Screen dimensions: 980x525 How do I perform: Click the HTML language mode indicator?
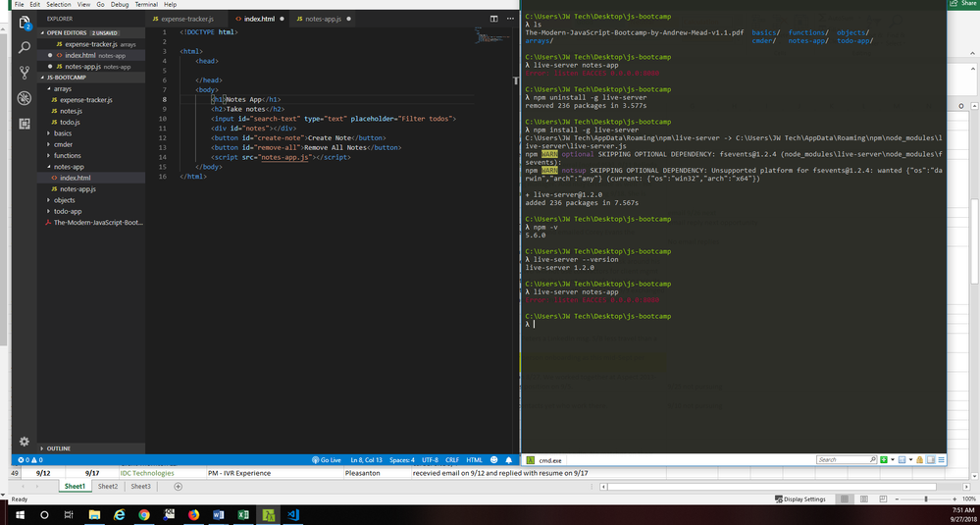(x=475, y=460)
